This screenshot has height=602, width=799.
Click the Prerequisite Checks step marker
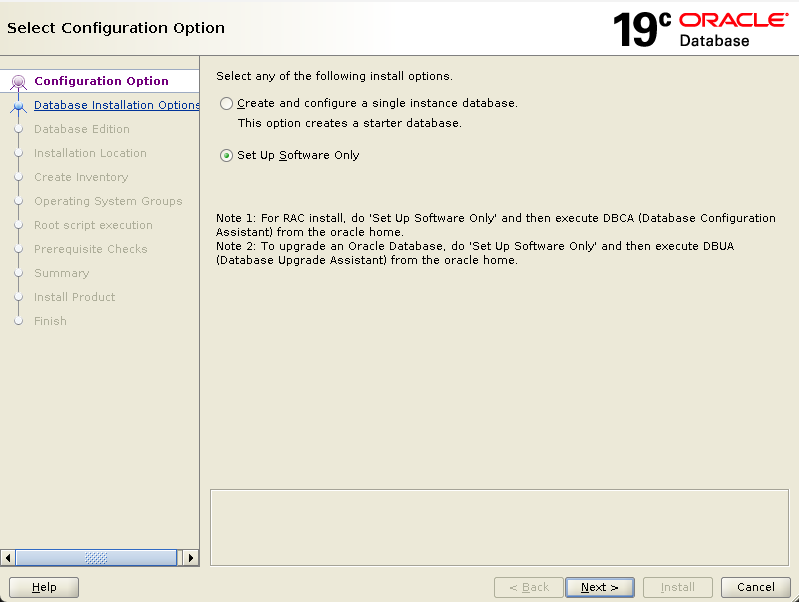19,249
